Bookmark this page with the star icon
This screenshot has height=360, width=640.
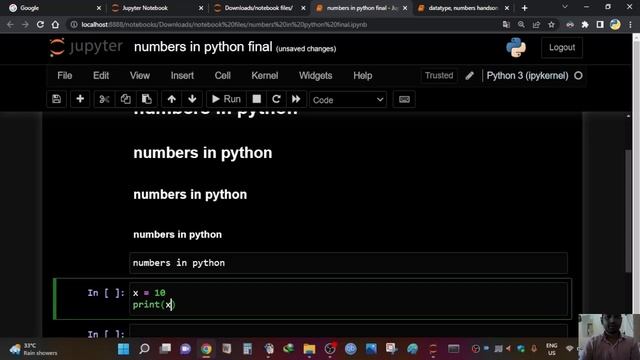pyautogui.click(x=551, y=24)
